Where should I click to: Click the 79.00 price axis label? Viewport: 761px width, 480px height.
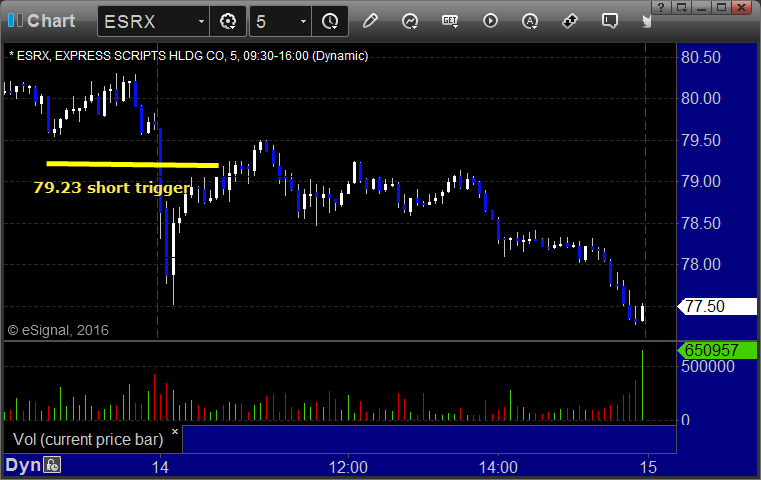[701, 182]
